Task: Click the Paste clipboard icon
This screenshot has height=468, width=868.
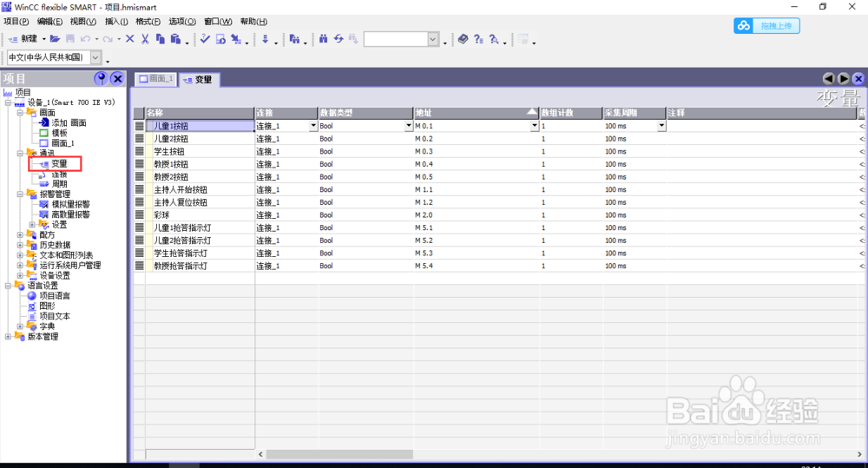Action: point(175,39)
